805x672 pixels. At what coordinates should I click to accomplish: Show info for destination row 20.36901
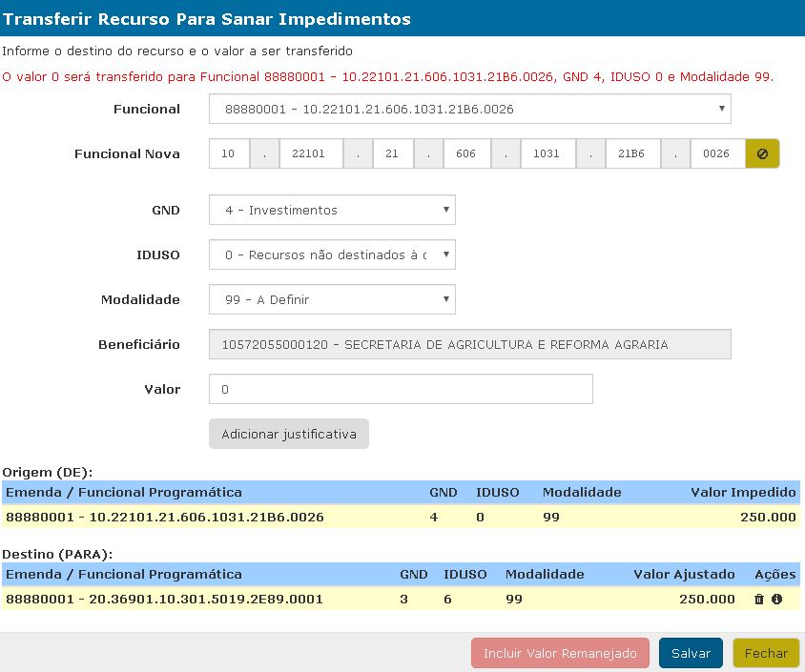pyautogui.click(x=776, y=600)
